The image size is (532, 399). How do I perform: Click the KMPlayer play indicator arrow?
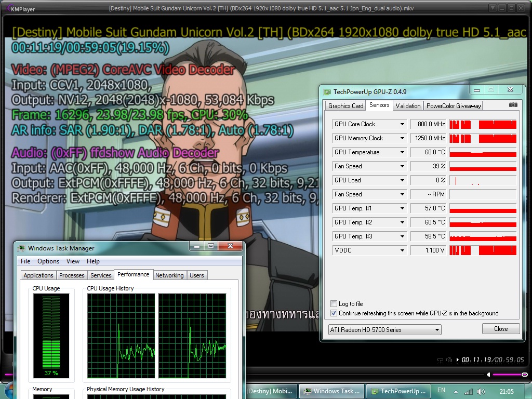(457, 360)
